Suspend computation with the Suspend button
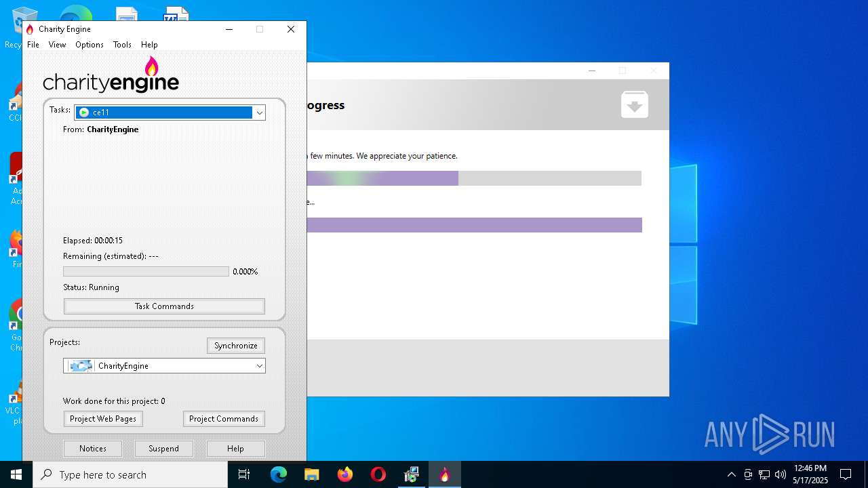868x488 pixels. (164, 449)
